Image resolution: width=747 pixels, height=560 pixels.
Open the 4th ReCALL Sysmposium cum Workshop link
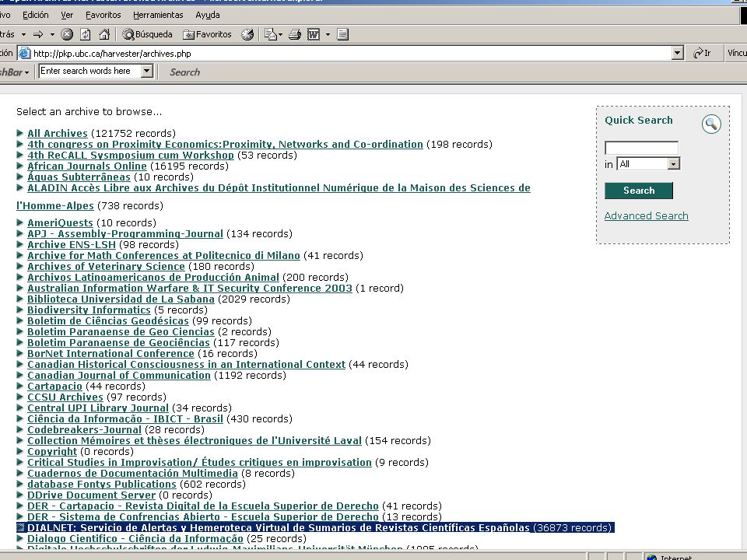point(131,156)
